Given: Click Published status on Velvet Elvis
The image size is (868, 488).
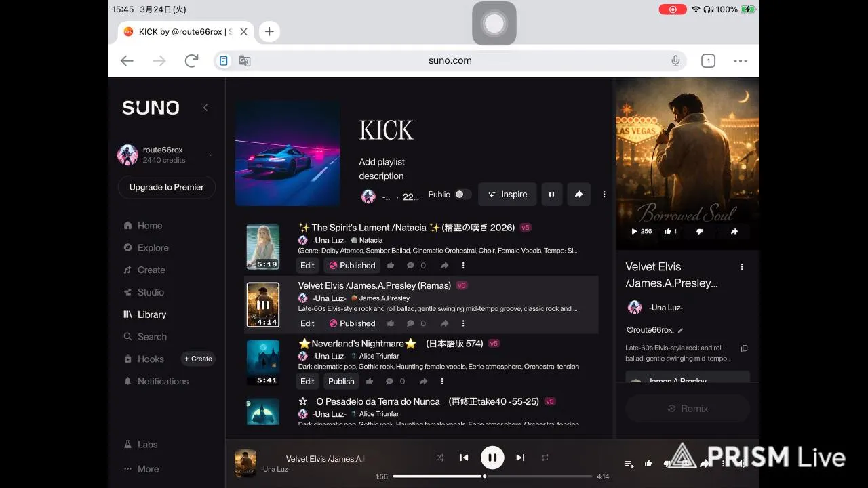Looking at the screenshot, I should click(352, 323).
